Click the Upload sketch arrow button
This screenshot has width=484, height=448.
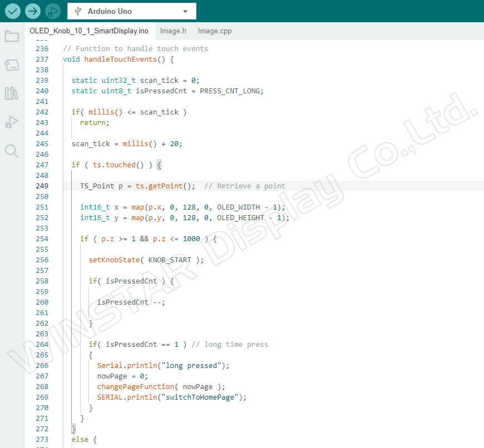(x=33, y=11)
